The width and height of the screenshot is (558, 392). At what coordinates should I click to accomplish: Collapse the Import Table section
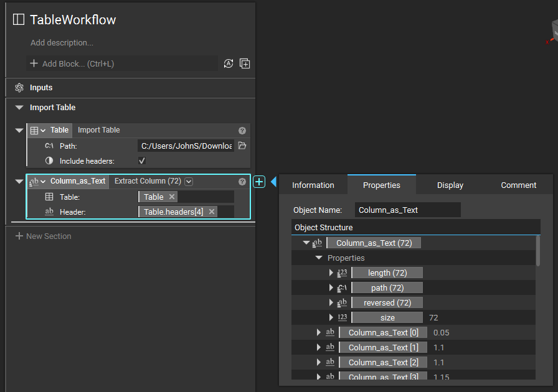coord(19,108)
